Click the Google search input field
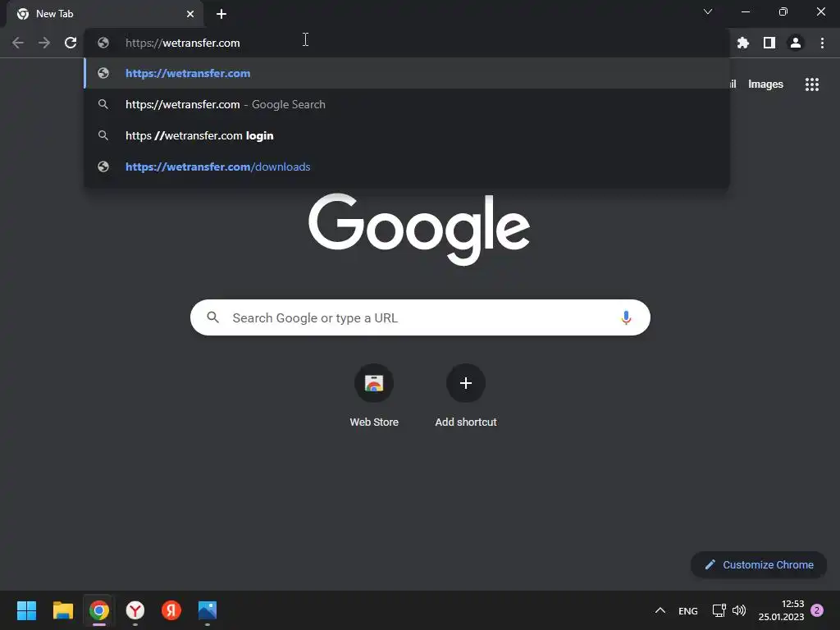840x630 pixels. pos(420,317)
